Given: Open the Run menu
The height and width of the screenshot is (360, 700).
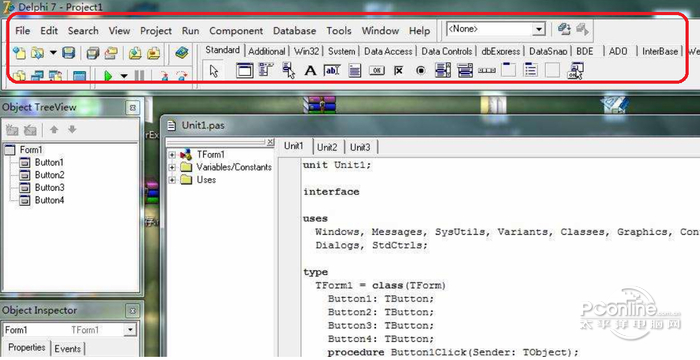Looking at the screenshot, I should point(190,31).
